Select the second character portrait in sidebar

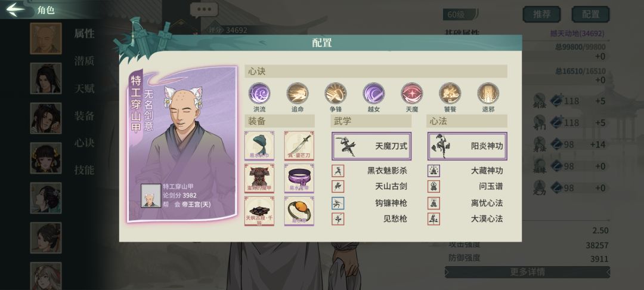point(45,78)
